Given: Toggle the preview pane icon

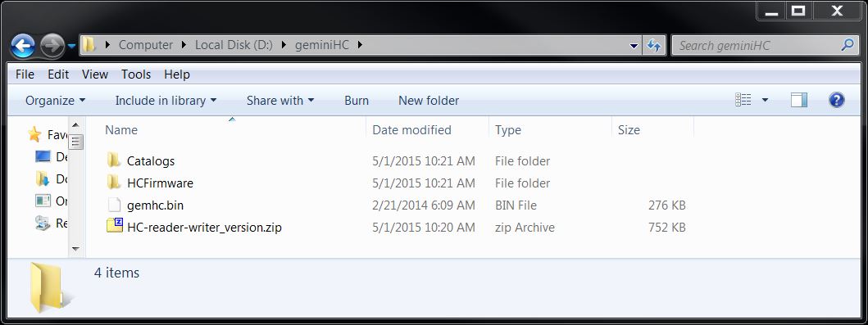Looking at the screenshot, I should [799, 100].
